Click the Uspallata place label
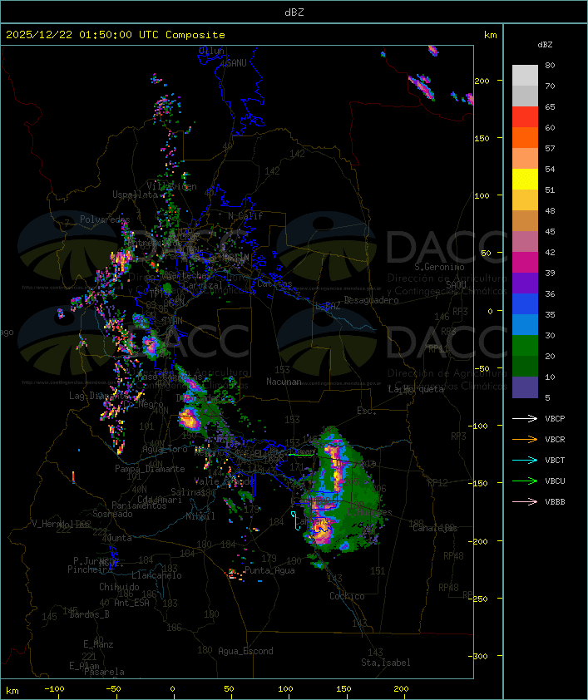 click(135, 195)
